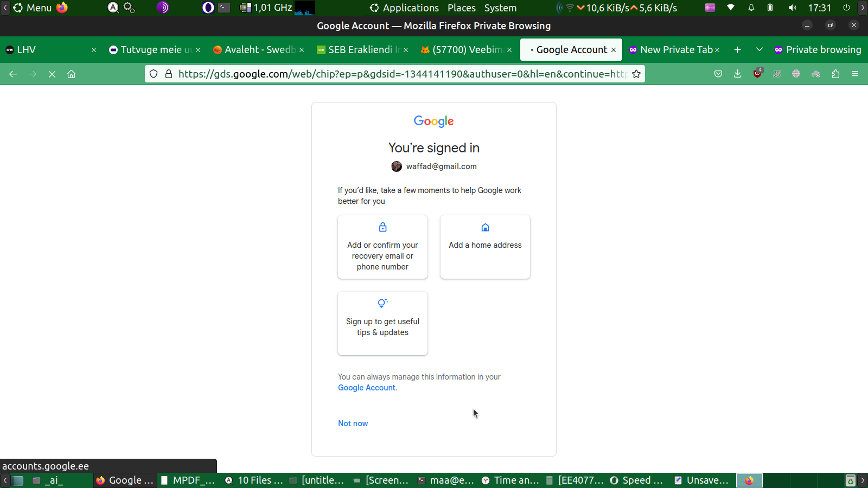Click the 17:31 clock in the panel

tap(819, 8)
